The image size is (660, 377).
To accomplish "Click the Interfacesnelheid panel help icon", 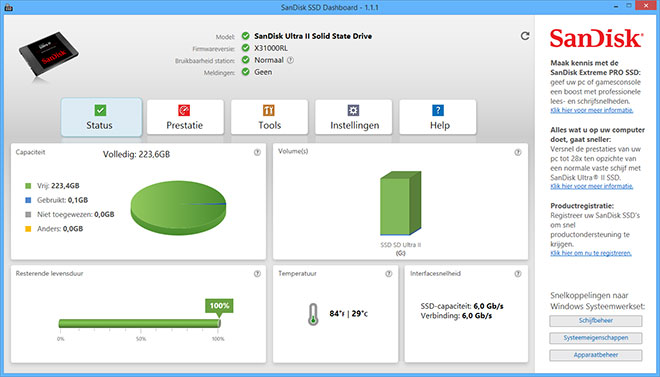I will (518, 273).
